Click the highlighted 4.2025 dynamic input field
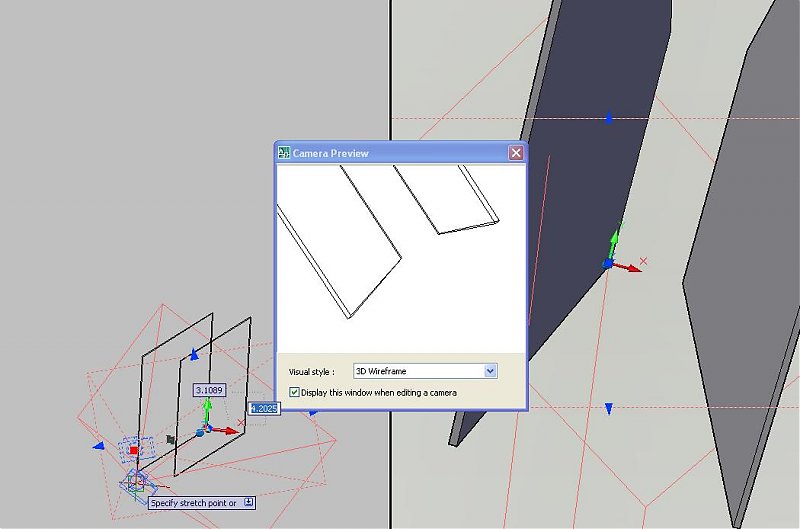The width and height of the screenshot is (800, 529). pyautogui.click(x=264, y=409)
